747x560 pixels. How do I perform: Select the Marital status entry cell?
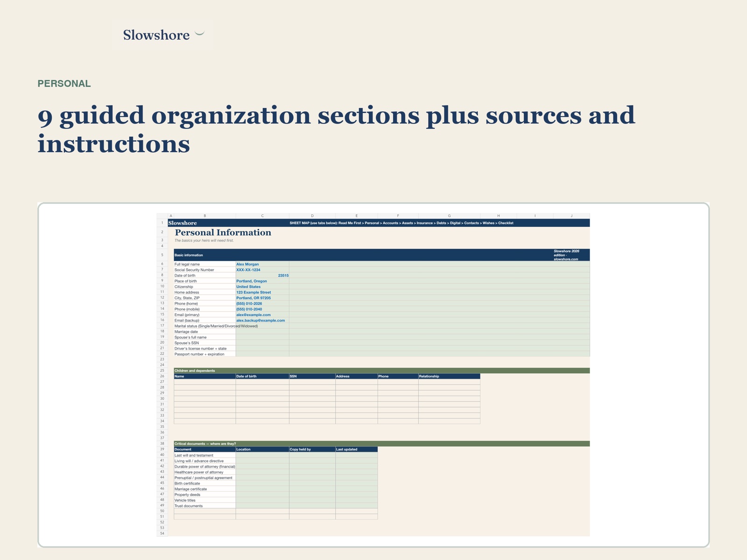pyautogui.click(x=262, y=326)
